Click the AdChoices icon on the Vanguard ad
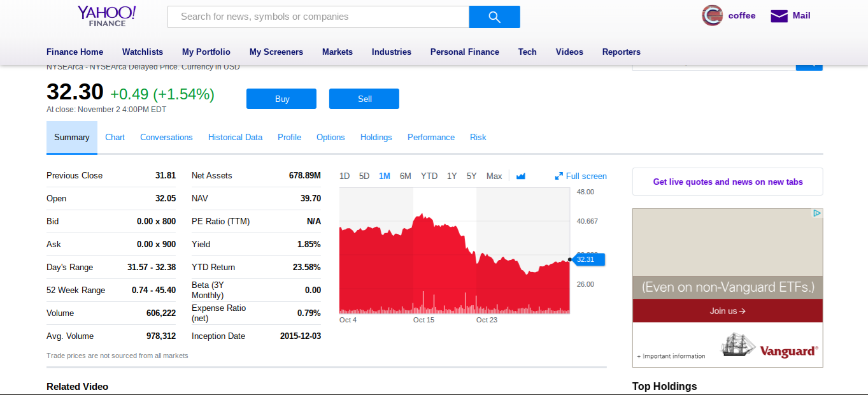 [817, 213]
